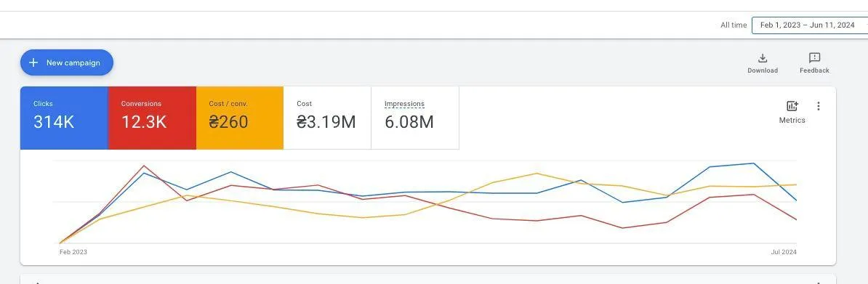Click the 314K clicks value
The image size is (868, 284).
pos(54,122)
